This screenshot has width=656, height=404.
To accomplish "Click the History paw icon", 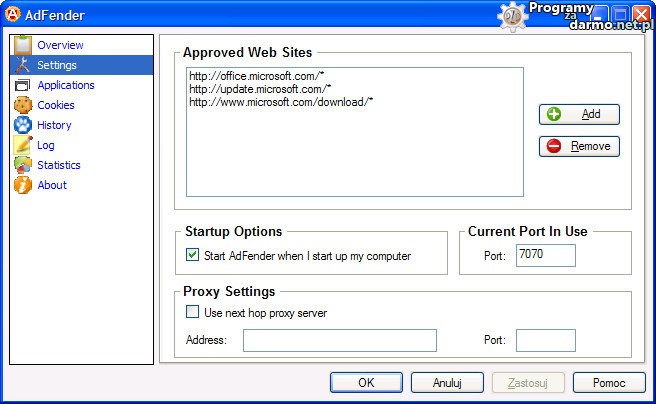I will (x=22, y=125).
